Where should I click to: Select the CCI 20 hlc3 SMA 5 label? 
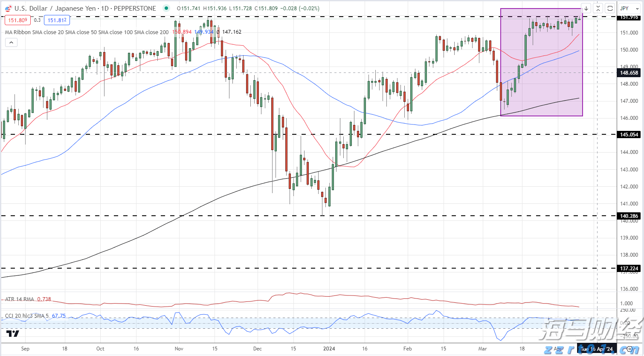click(x=27, y=316)
